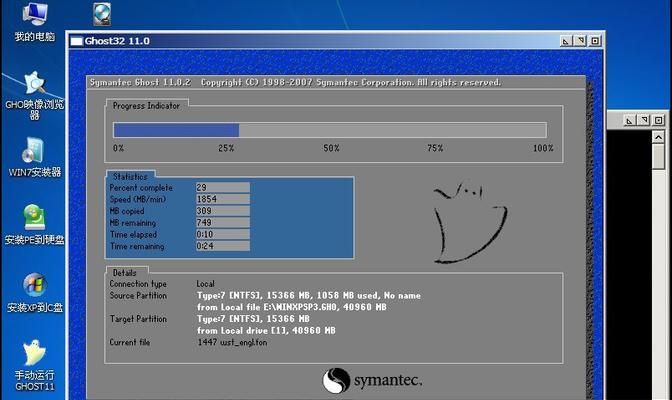Open the 安装PE到硬盘 desktop icon

point(35,225)
